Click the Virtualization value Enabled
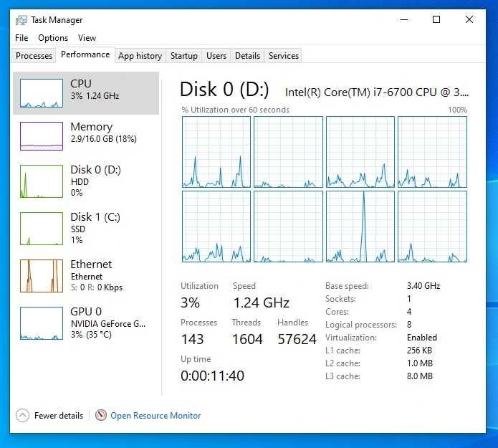 [422, 338]
